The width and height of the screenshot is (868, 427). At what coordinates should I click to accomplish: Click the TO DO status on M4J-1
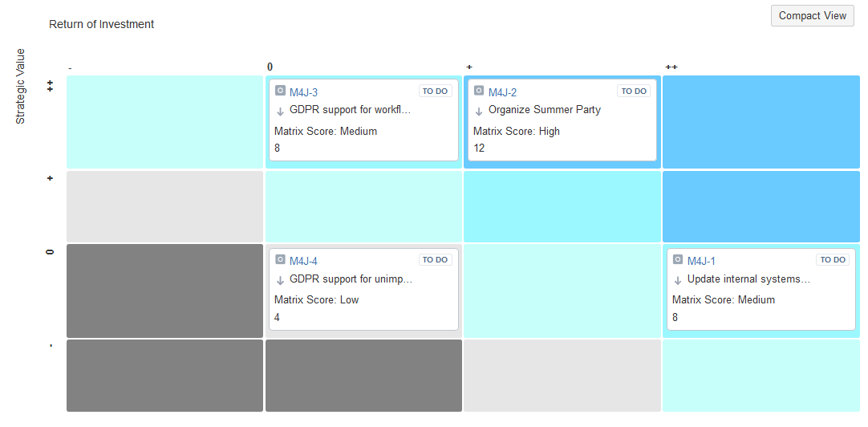click(x=833, y=260)
